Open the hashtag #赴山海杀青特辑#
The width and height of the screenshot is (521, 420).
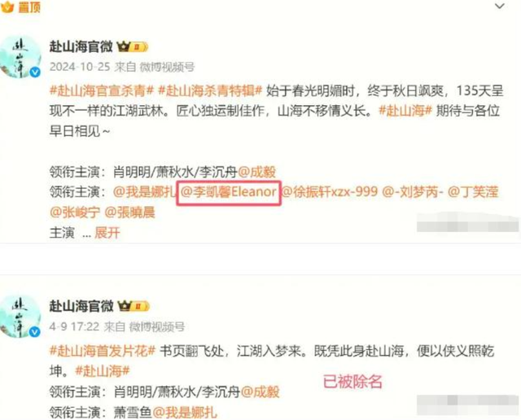210,90
